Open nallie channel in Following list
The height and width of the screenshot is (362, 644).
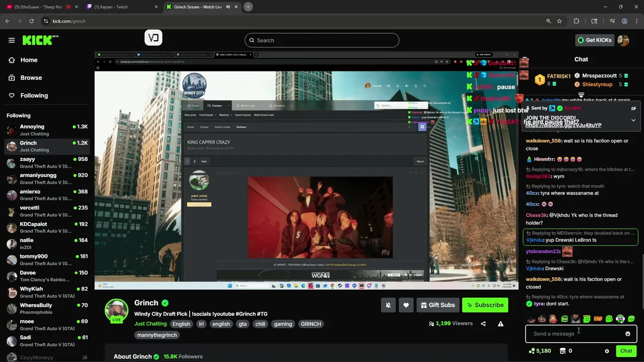pos(47,243)
